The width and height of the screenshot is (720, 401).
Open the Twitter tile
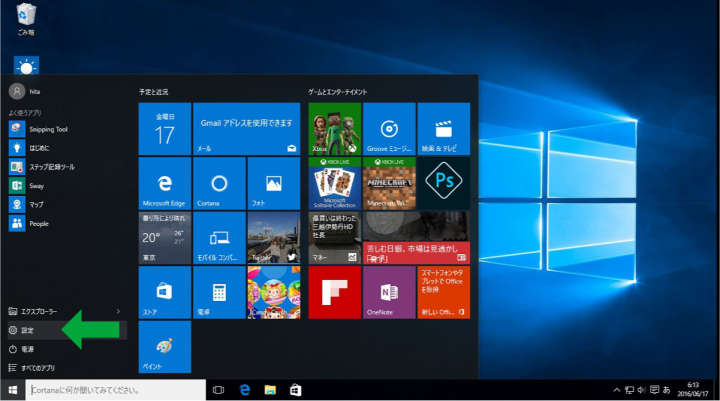point(274,238)
